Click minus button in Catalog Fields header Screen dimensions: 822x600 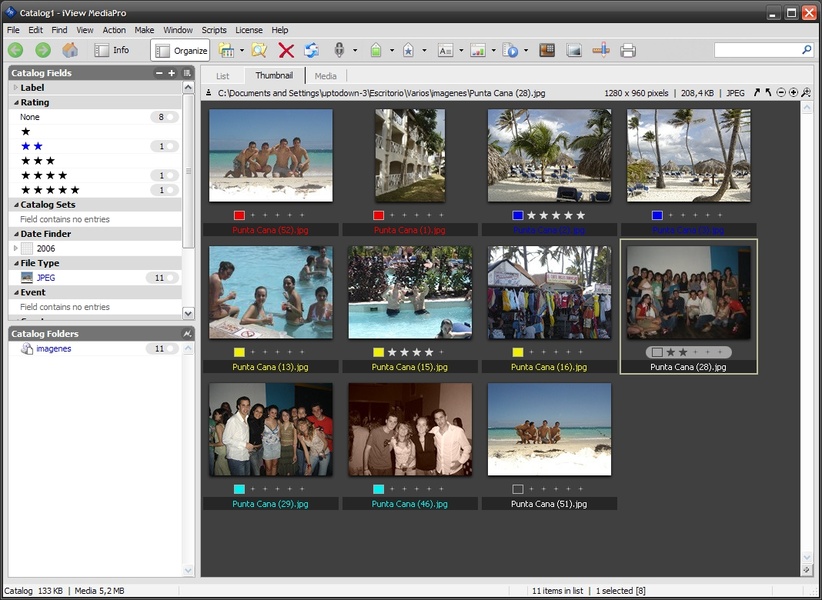point(159,73)
